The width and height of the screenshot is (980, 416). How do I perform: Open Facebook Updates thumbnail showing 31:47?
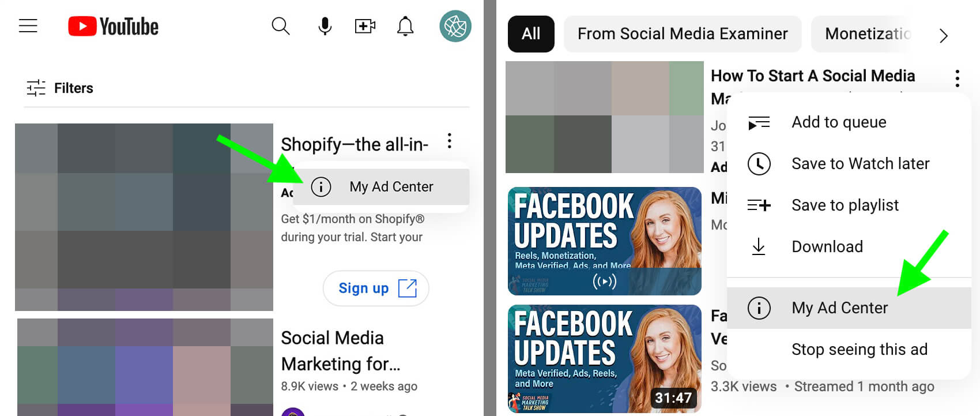605,359
